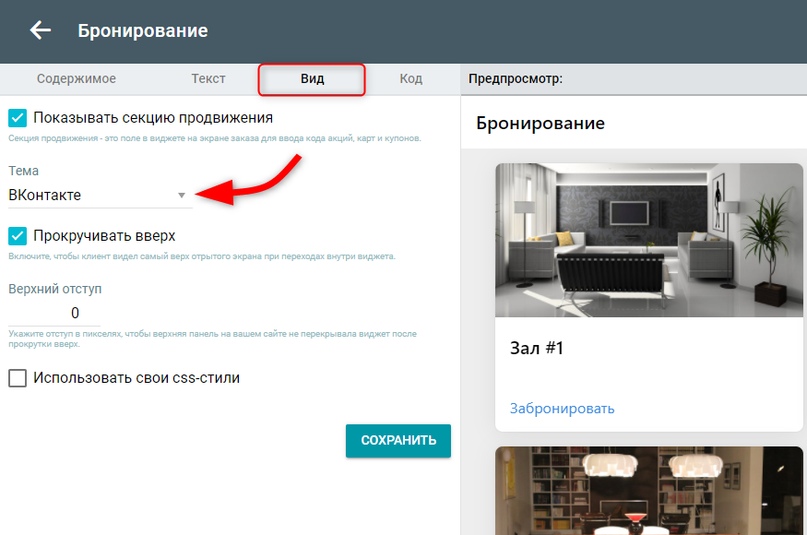Click the Тема field label
The height and width of the screenshot is (535, 807).
[23, 171]
